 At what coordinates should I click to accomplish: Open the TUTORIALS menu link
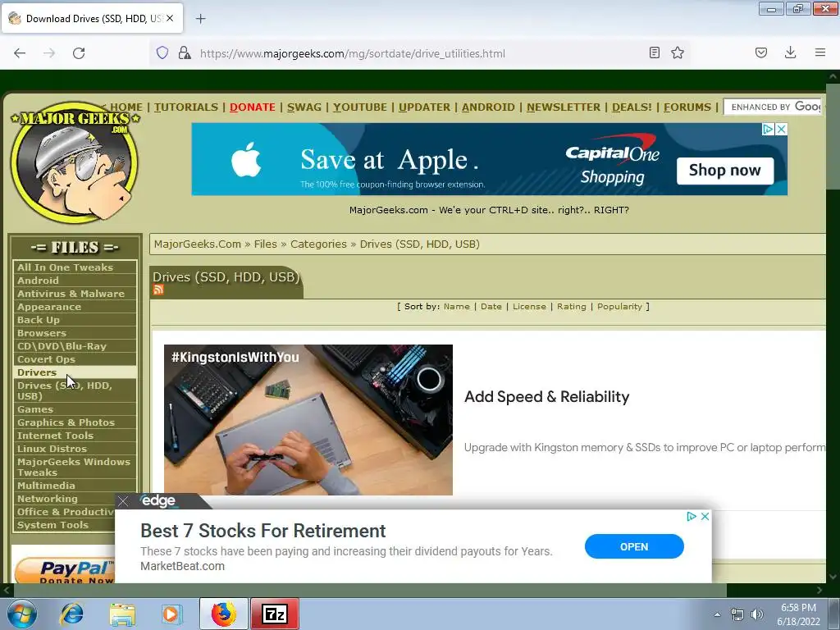click(x=186, y=107)
